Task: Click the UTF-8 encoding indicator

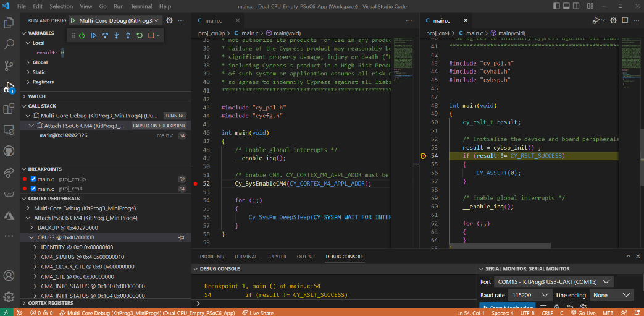Action: tap(527, 312)
